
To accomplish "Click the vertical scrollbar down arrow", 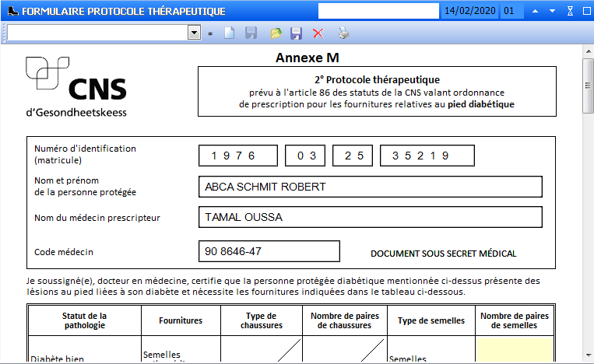I will click(588, 356).
